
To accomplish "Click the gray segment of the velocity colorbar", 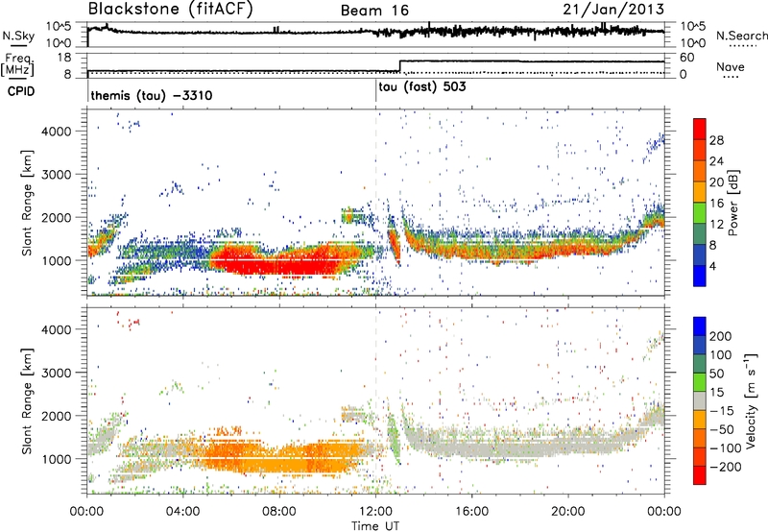I will [x=700, y=400].
